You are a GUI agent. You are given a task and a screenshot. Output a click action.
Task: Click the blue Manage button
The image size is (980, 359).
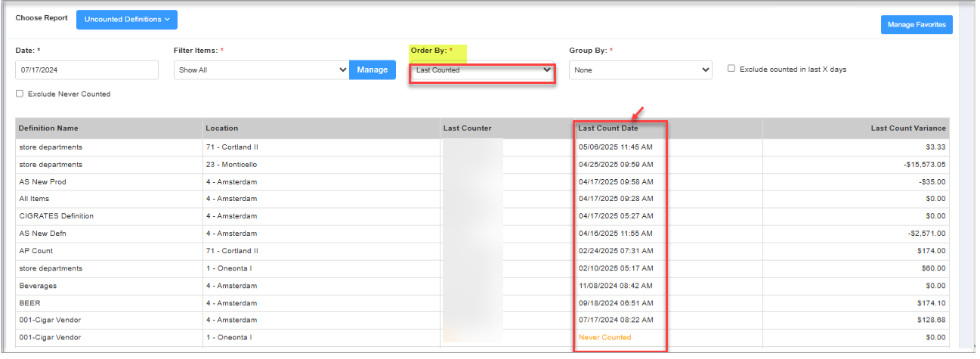[372, 70]
